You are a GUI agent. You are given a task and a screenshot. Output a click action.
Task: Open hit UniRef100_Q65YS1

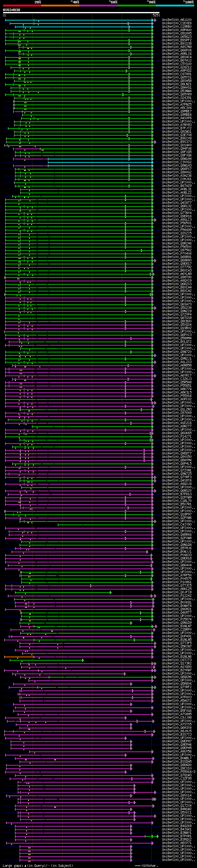pyautogui.click(x=177, y=78)
